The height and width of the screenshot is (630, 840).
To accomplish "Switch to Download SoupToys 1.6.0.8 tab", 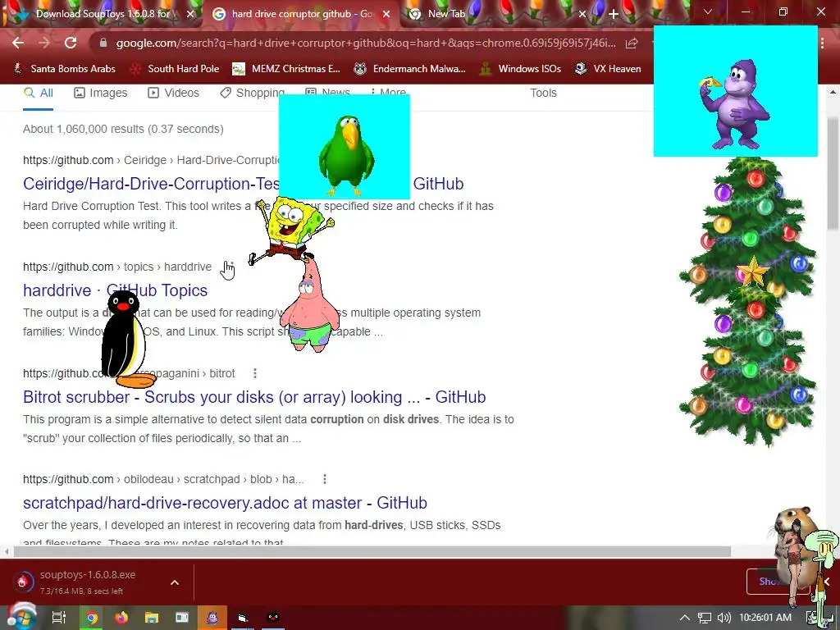I will pos(102,14).
